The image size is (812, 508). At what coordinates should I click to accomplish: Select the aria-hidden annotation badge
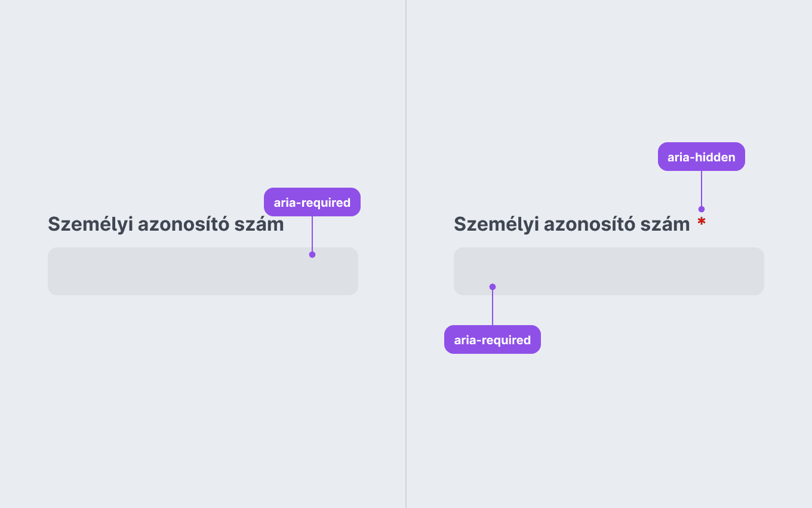pyautogui.click(x=702, y=157)
